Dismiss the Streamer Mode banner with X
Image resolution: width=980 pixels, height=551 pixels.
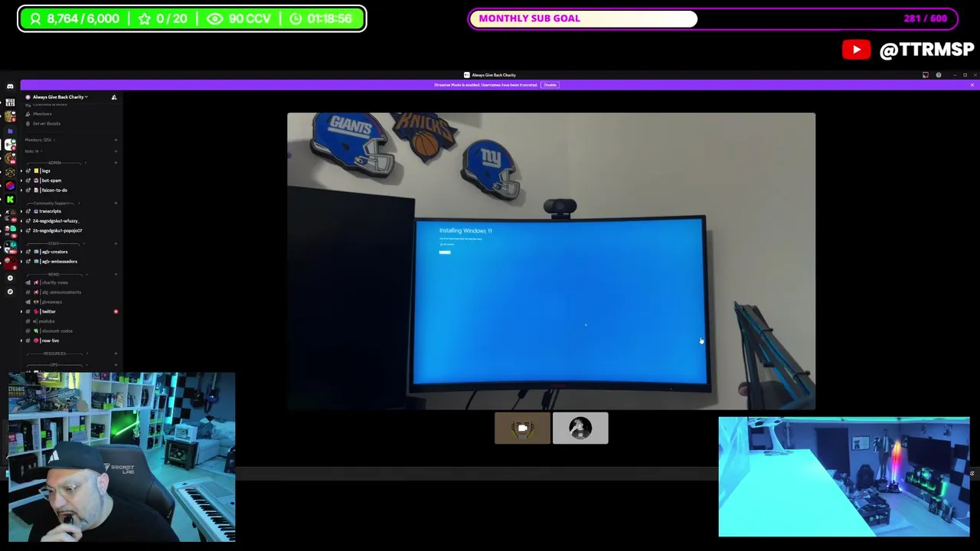[972, 85]
